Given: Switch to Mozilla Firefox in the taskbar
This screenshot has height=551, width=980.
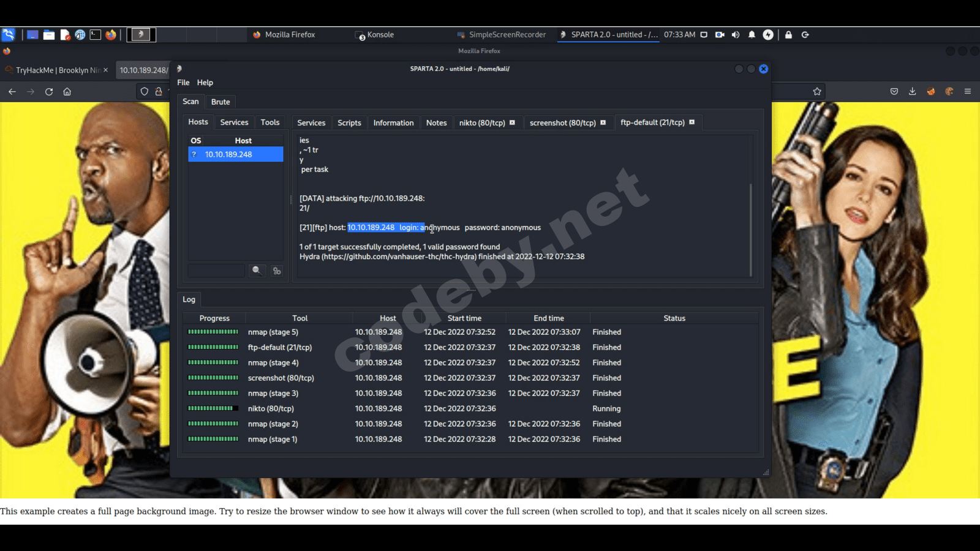Looking at the screenshot, I should point(284,35).
